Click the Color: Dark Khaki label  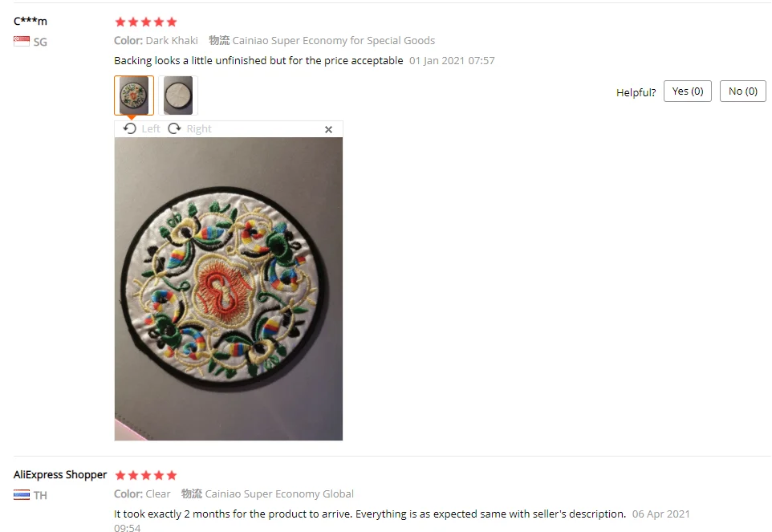[x=156, y=40]
